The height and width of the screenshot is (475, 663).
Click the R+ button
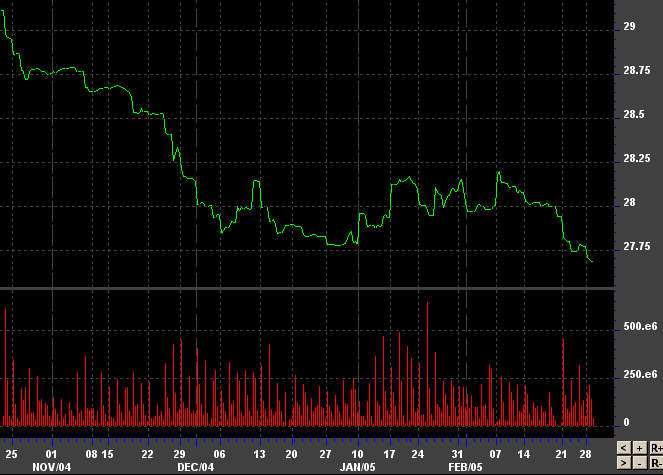[x=655, y=448]
